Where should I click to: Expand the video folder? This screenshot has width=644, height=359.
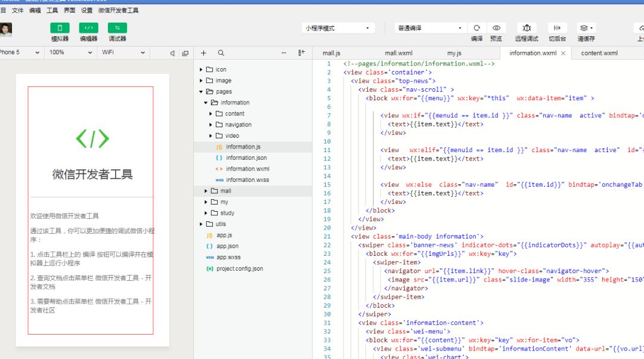(210, 136)
